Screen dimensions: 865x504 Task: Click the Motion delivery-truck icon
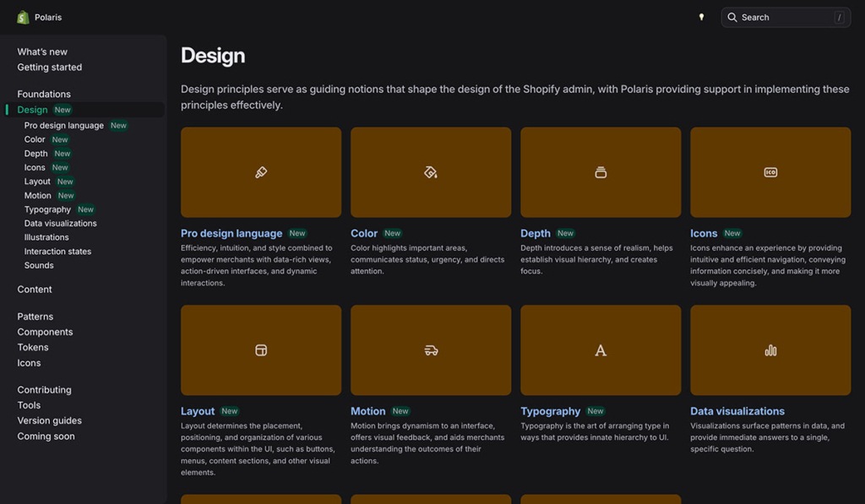(x=430, y=350)
